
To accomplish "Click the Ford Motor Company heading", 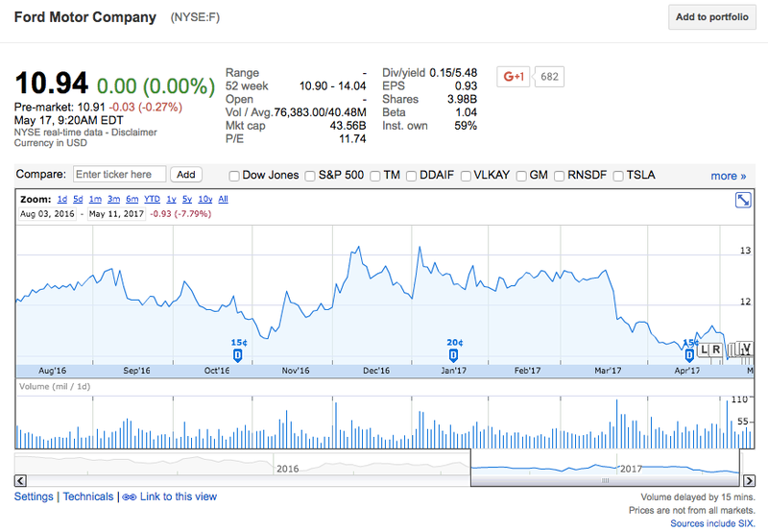I will [85, 17].
